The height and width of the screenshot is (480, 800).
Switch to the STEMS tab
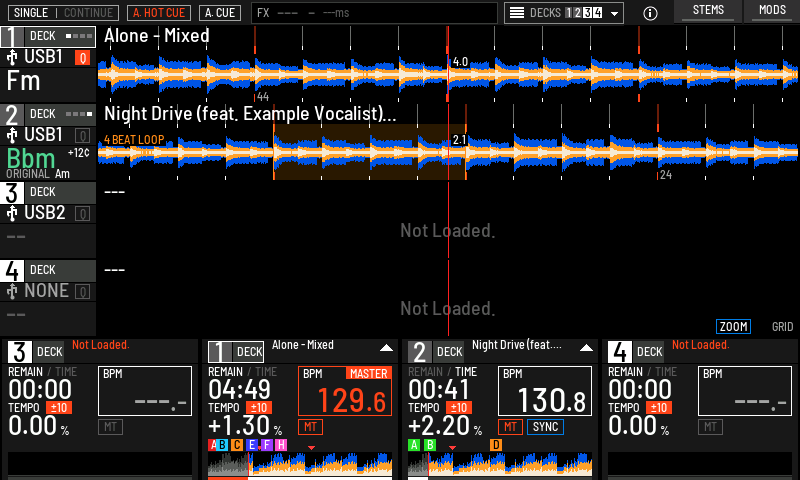click(x=708, y=11)
